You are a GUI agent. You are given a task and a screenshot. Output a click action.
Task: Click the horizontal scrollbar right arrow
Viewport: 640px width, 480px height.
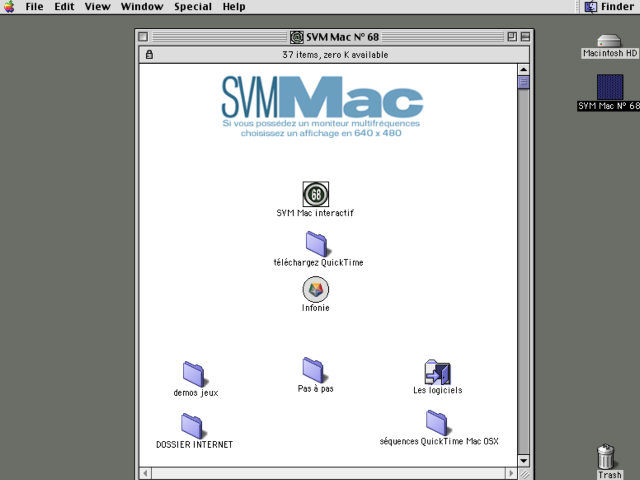[511, 473]
